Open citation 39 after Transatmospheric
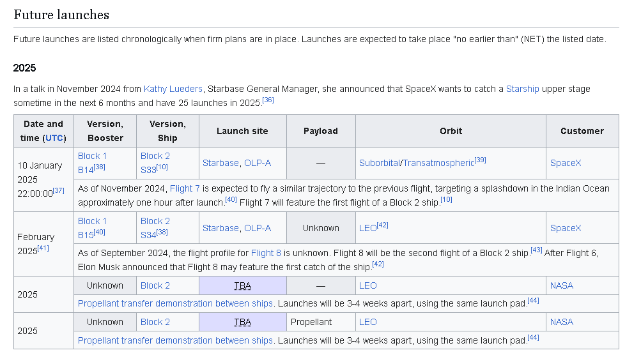The height and width of the screenshot is (364, 641). point(481,160)
